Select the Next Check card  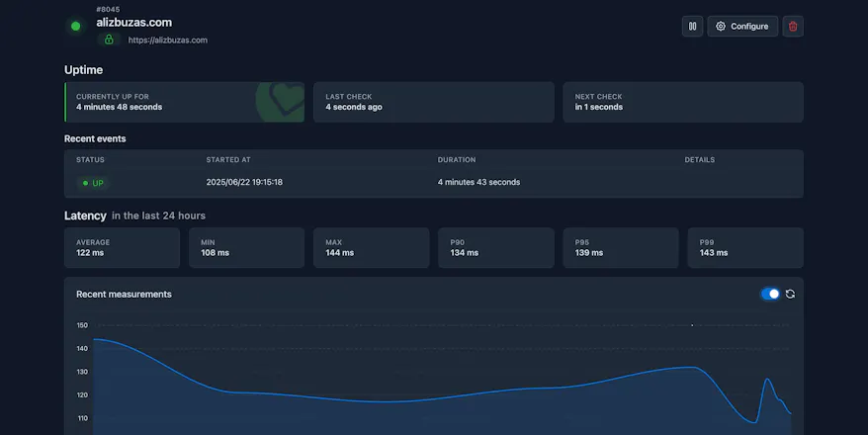(683, 102)
